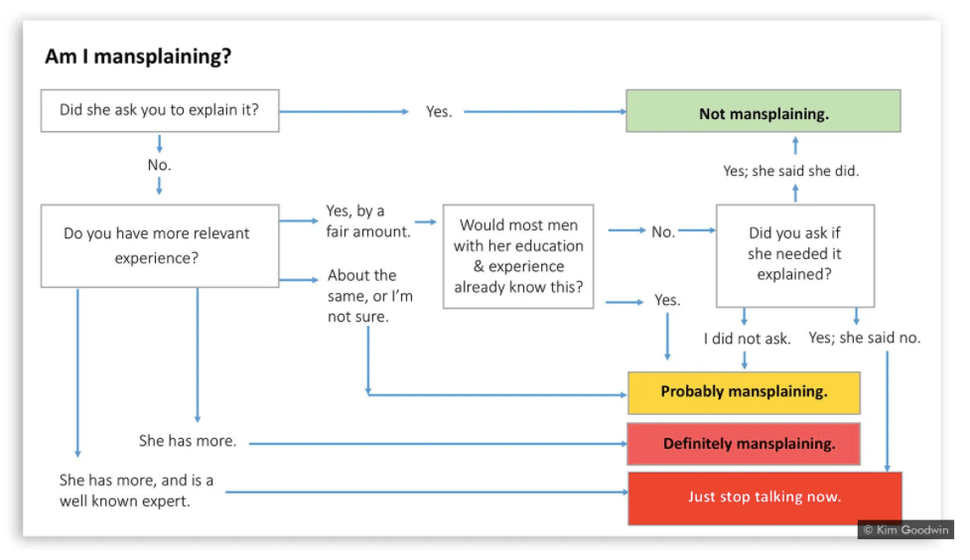Click the 'She has more.' label

point(187,440)
